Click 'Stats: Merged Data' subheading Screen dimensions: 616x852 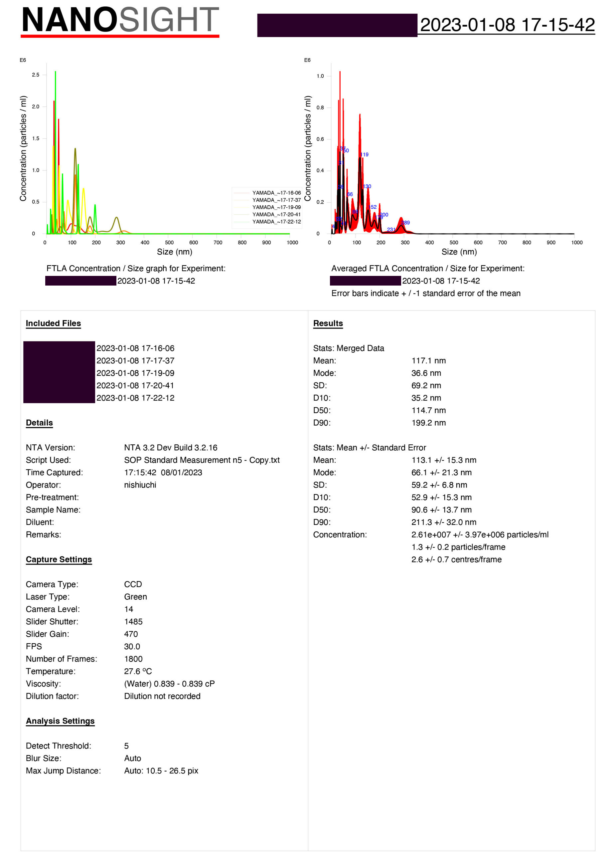[349, 348]
